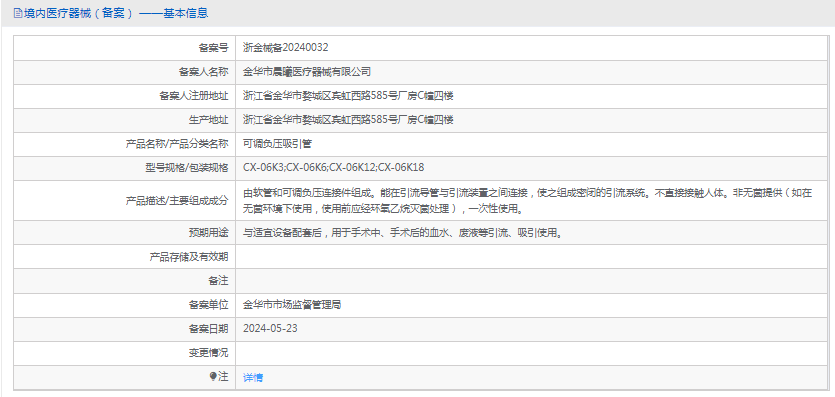Screen dimensions: 835x397
Task: Open the 详情 link
Action: (x=253, y=377)
